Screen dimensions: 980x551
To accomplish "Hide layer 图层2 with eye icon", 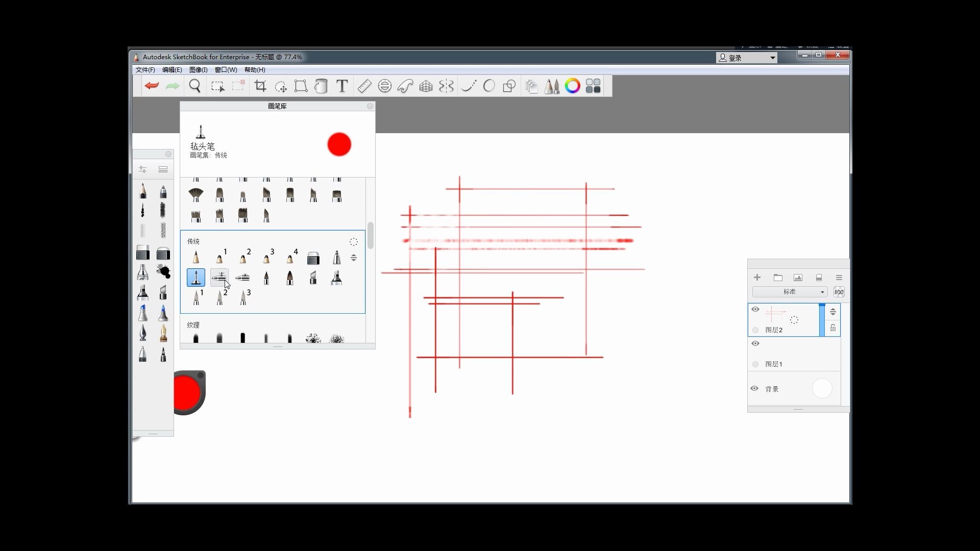I will (x=755, y=309).
